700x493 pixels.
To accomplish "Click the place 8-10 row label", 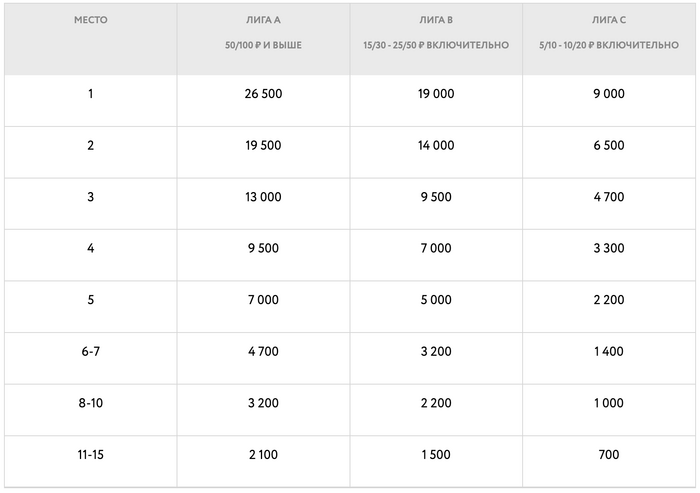I will (90, 404).
